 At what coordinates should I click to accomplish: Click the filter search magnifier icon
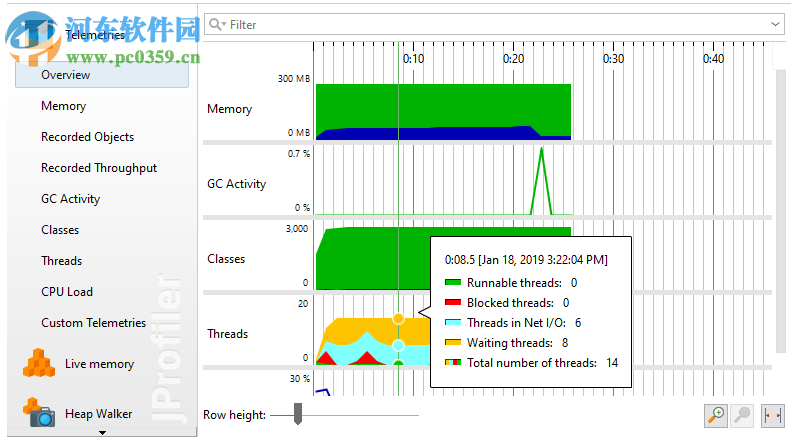(x=217, y=24)
